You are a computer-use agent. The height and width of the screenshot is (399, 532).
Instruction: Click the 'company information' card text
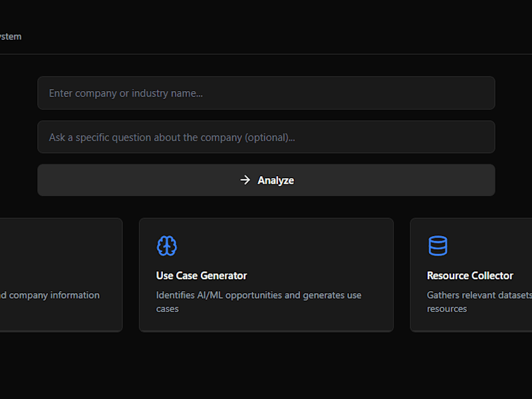click(50, 295)
